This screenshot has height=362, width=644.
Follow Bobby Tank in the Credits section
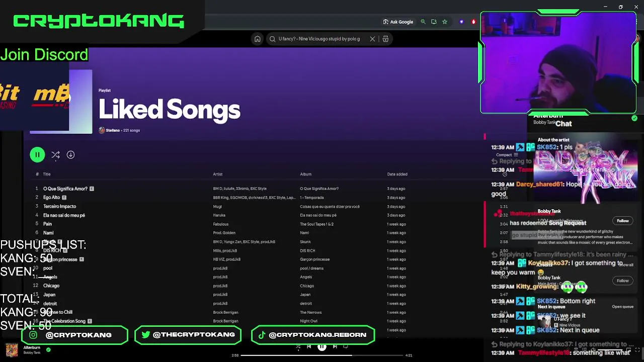pos(623,281)
